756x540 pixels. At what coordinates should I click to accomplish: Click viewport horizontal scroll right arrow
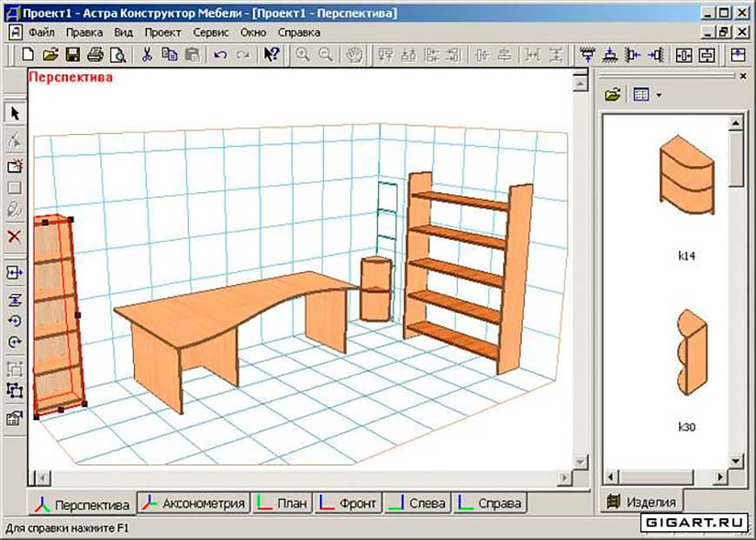coord(564,477)
